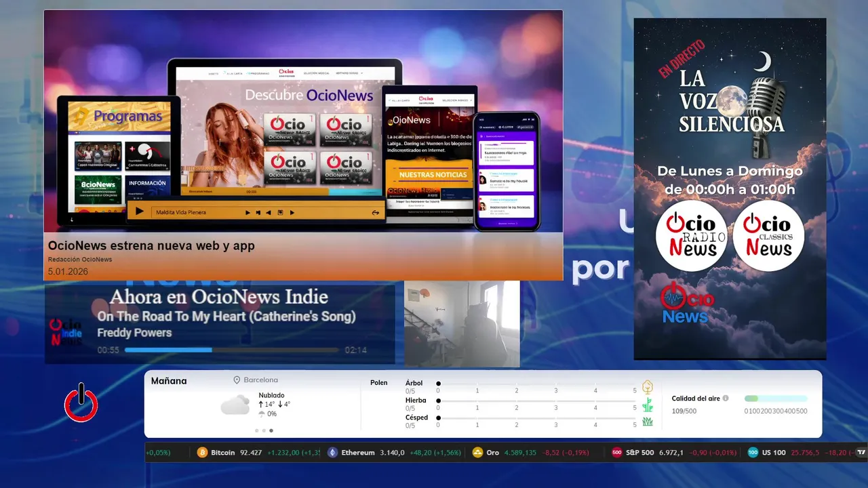This screenshot has height=488, width=868.
Task: Click 'de 00:00h a 01:00h' time text
Action: point(730,190)
